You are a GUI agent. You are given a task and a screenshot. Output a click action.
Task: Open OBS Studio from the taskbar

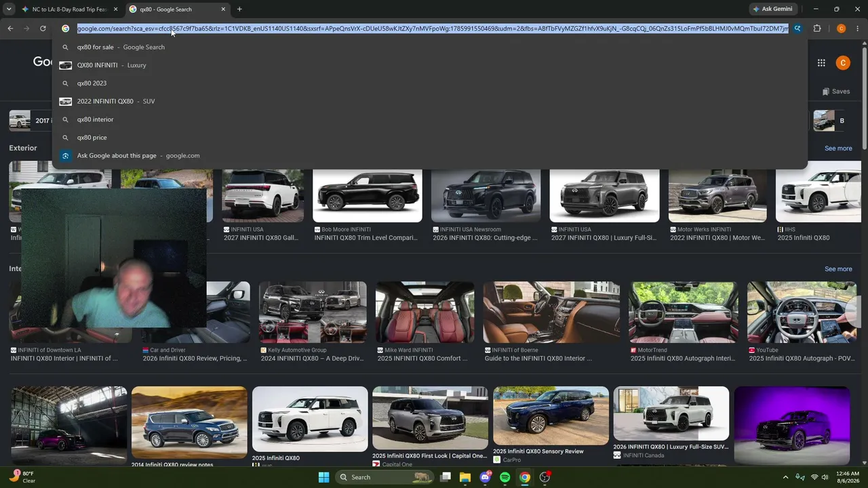(x=545, y=477)
